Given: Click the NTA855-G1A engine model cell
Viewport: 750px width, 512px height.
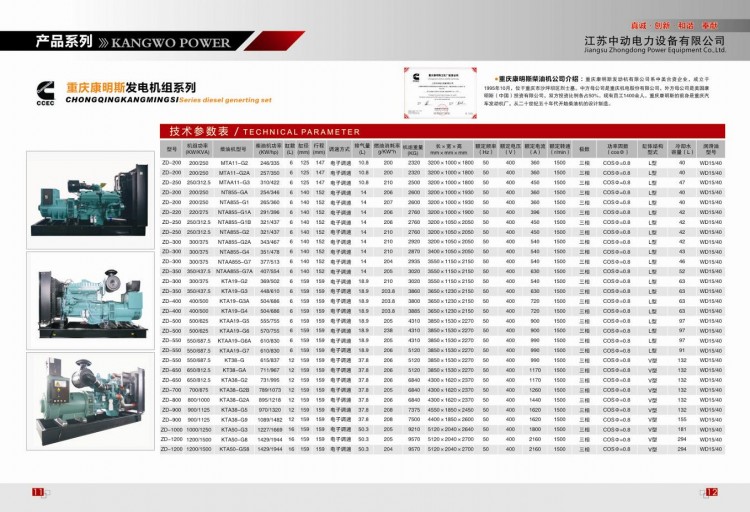Looking at the screenshot, I should tap(234, 212).
